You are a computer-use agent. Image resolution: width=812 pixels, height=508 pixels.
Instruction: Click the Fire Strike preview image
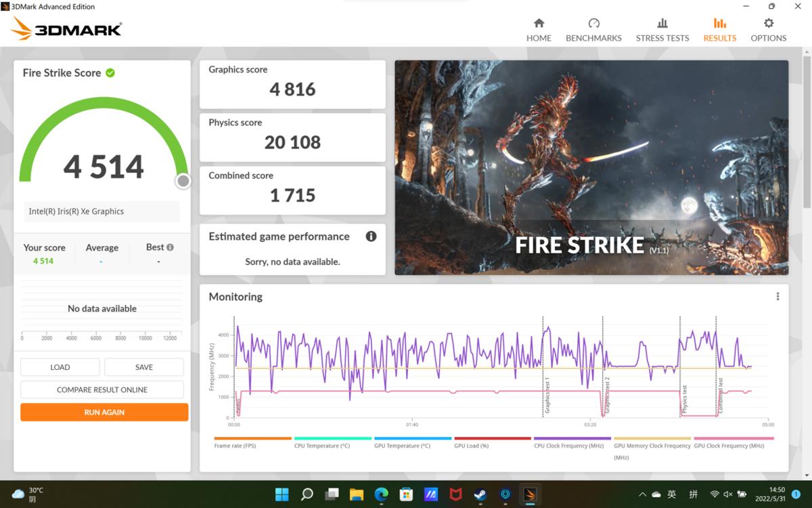(x=591, y=167)
